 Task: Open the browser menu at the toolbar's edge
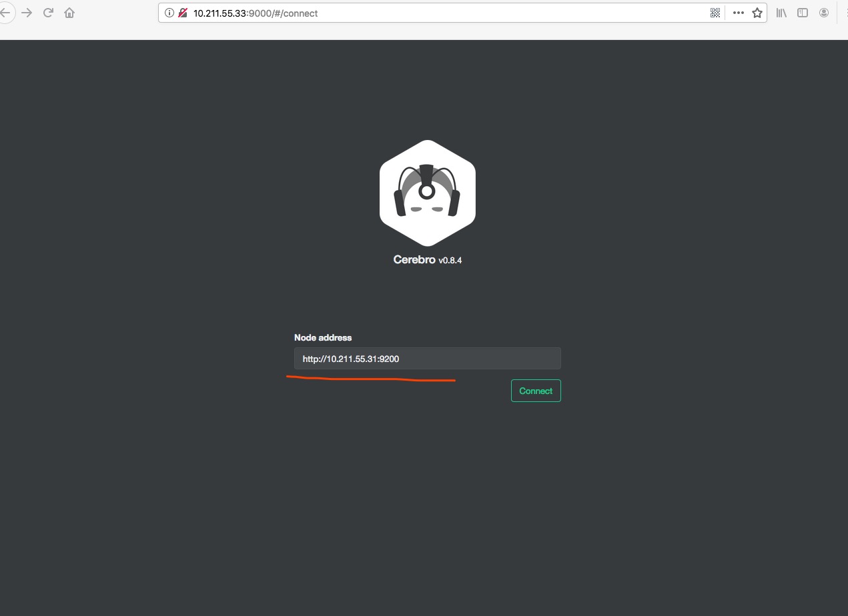coord(845,13)
